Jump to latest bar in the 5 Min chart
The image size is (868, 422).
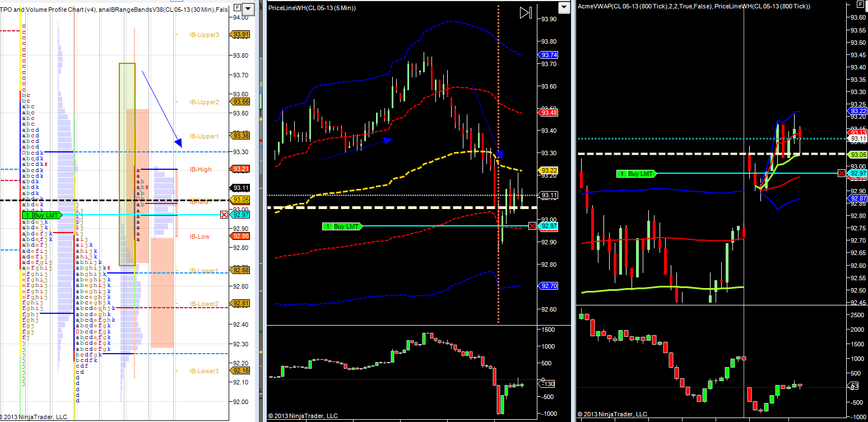point(525,13)
